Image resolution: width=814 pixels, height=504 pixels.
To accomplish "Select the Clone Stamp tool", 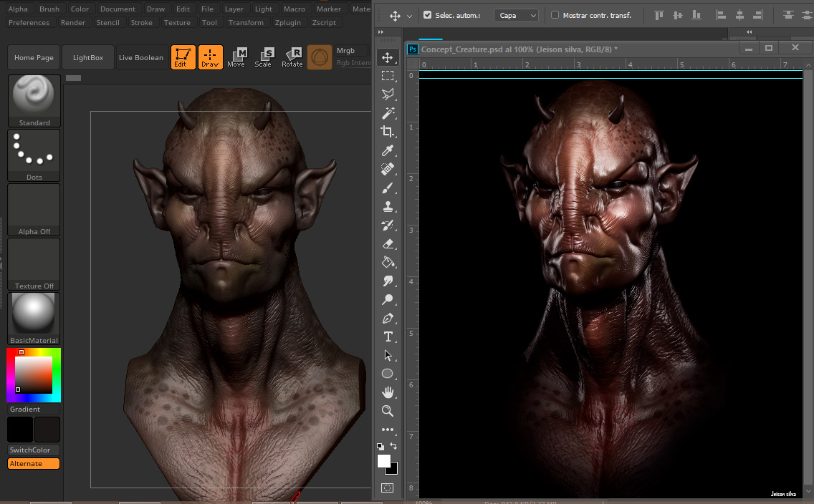I will point(387,206).
